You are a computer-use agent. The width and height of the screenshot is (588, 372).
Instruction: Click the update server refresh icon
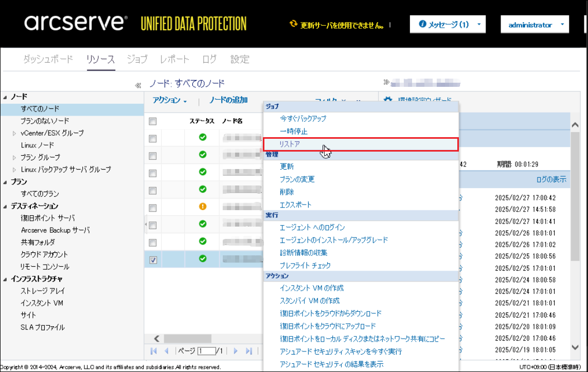coord(293,24)
